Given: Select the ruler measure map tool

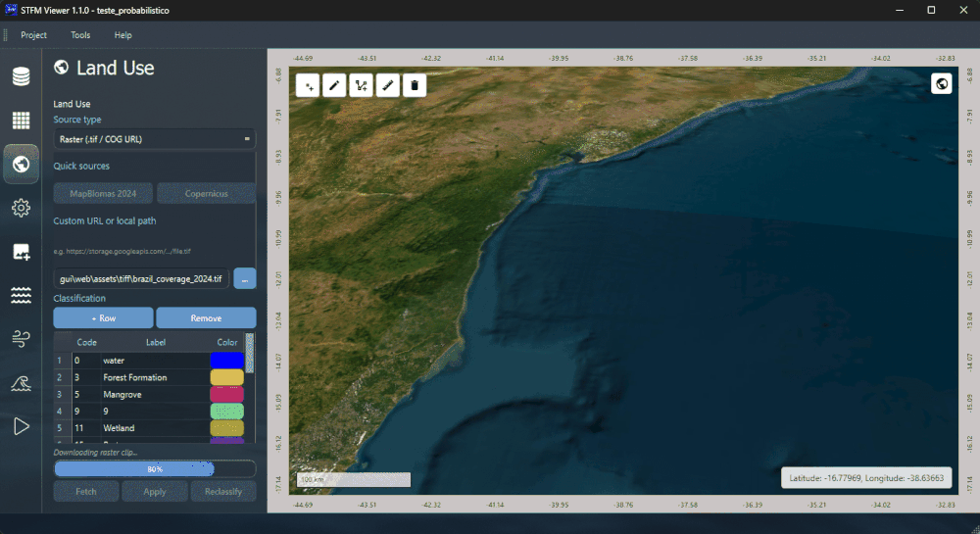Looking at the screenshot, I should (x=387, y=85).
